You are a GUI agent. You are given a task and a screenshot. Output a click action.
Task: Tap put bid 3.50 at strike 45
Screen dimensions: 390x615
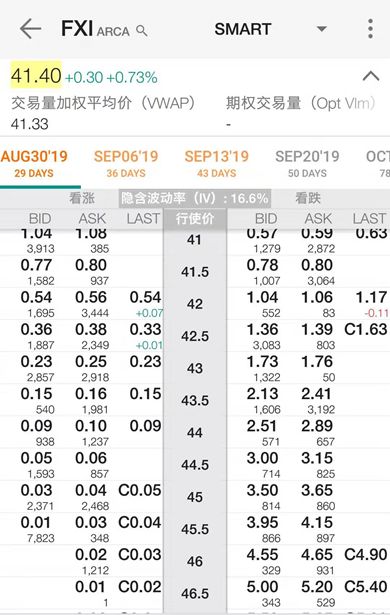(x=262, y=490)
